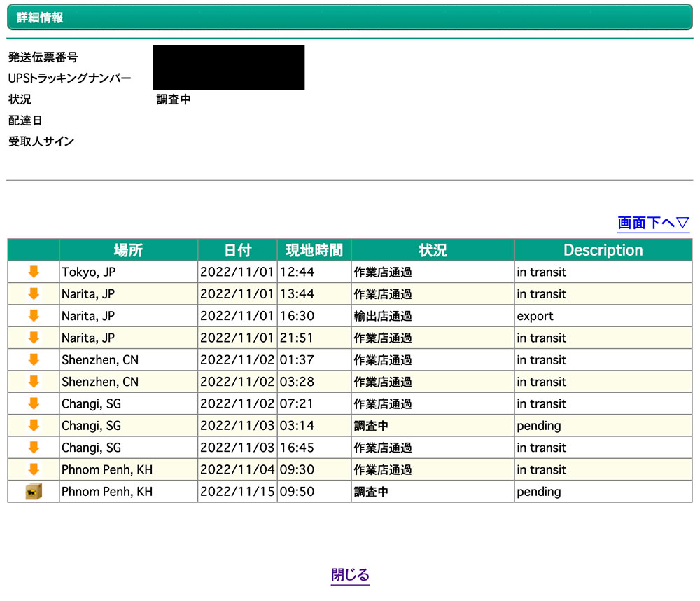Select the Tokyo, JP location cell
The image size is (700, 601).
(x=129, y=272)
